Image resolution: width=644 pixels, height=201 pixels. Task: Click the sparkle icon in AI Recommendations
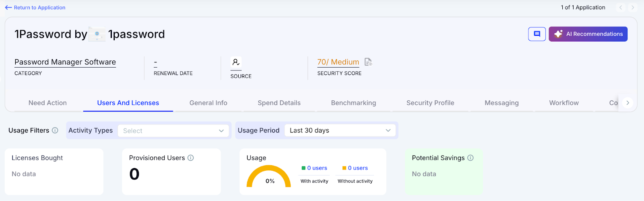[558, 34]
